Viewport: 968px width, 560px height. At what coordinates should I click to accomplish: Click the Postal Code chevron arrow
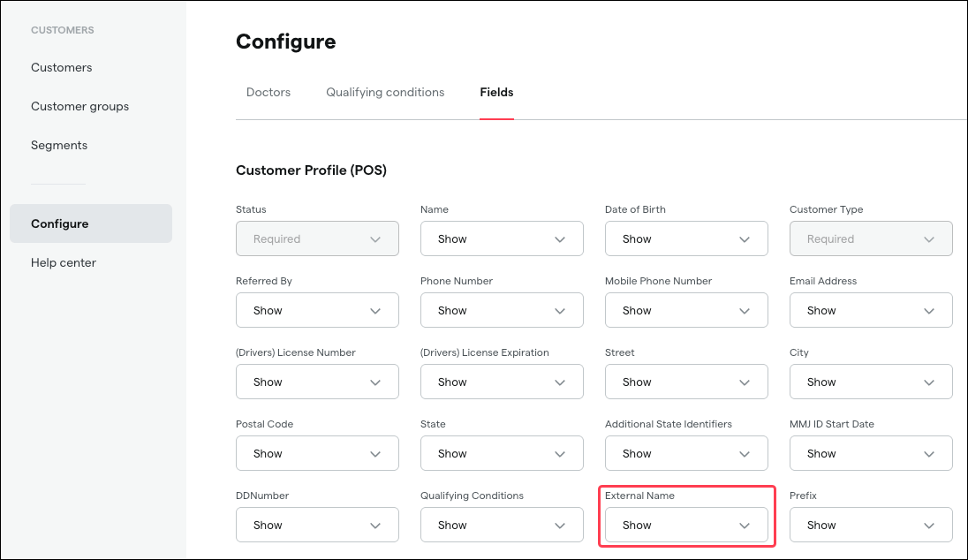[375, 454]
